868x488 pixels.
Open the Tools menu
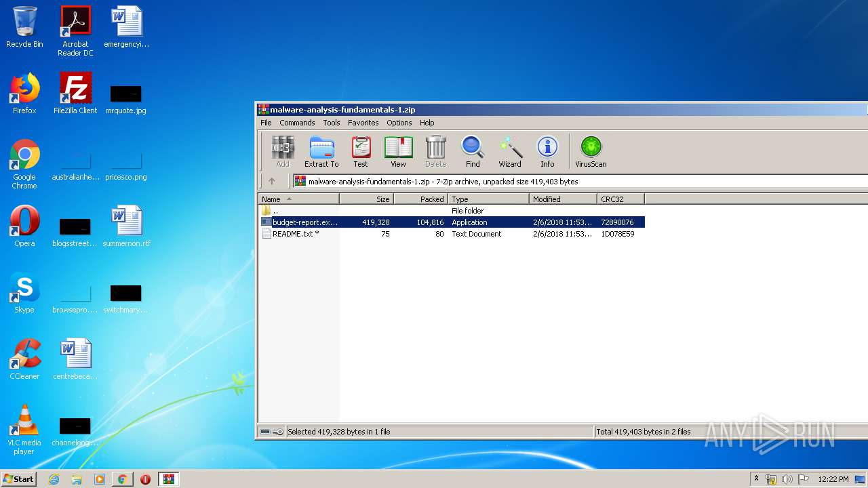click(332, 123)
